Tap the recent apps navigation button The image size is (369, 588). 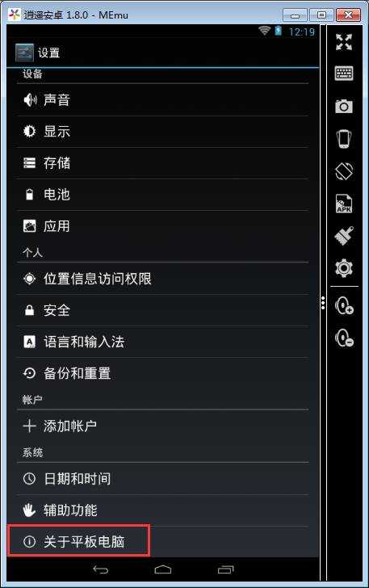(x=226, y=569)
